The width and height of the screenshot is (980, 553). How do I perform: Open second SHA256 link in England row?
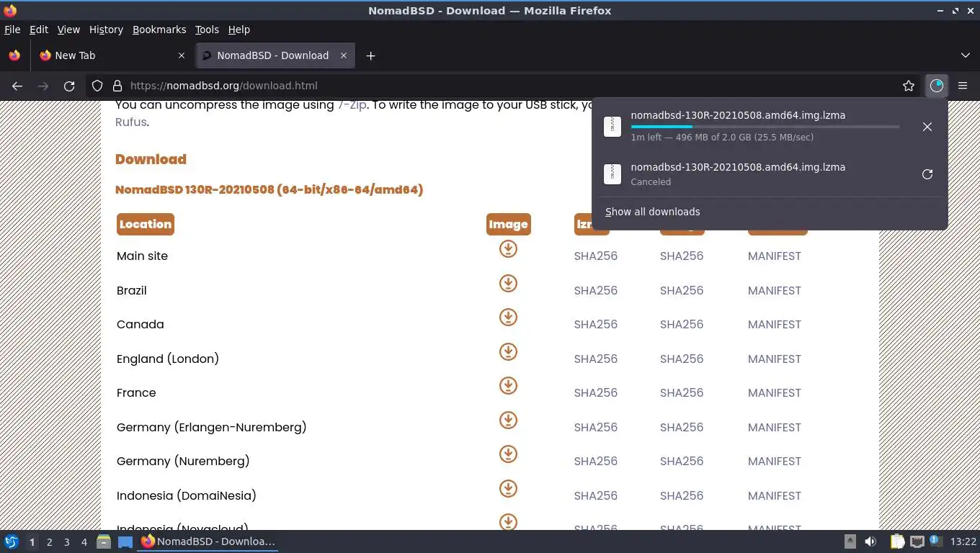tap(682, 359)
